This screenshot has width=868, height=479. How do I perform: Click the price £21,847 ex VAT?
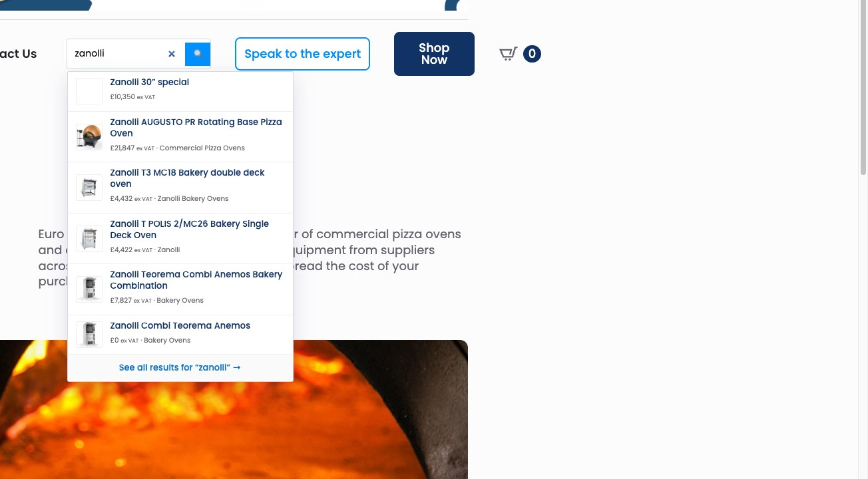132,148
